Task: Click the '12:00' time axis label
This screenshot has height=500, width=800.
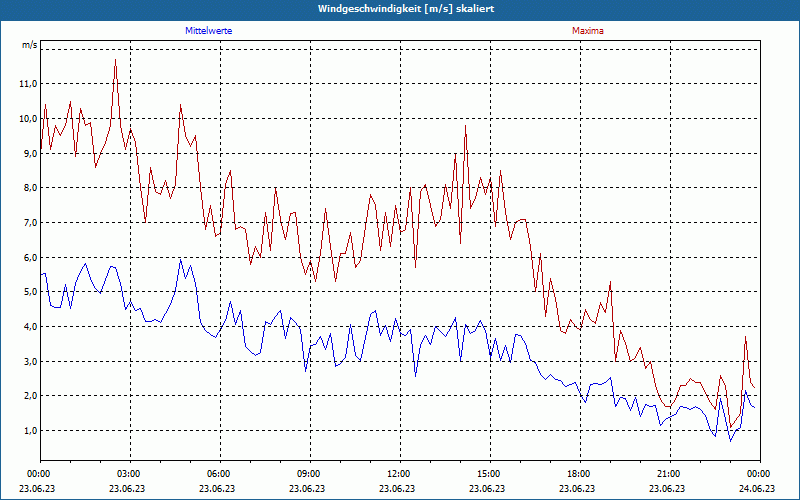Action: [x=397, y=474]
